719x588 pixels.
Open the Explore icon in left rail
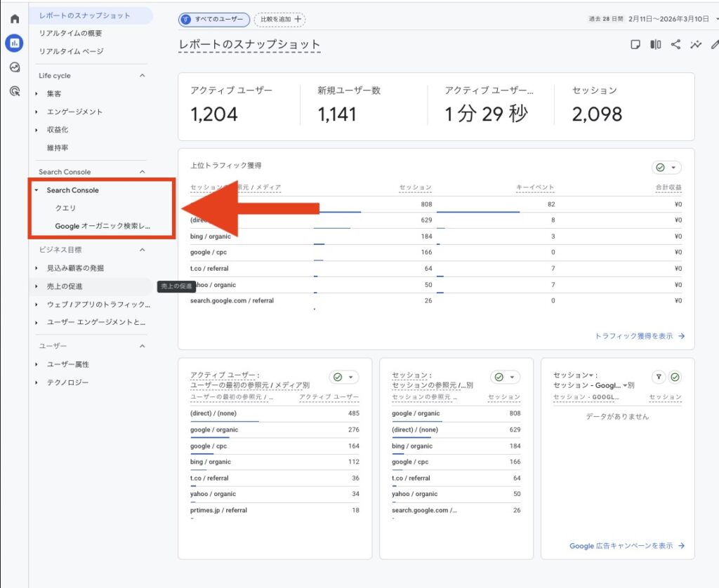coord(14,67)
